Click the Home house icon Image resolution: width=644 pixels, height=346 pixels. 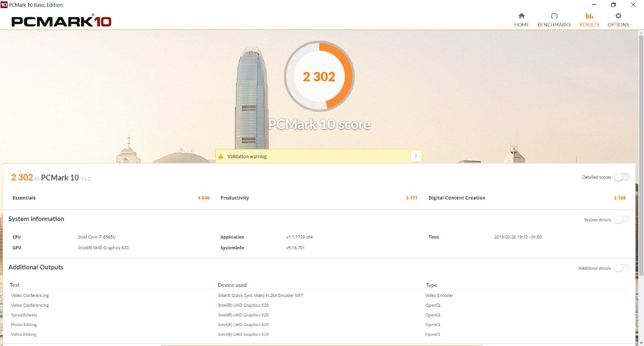[521, 16]
